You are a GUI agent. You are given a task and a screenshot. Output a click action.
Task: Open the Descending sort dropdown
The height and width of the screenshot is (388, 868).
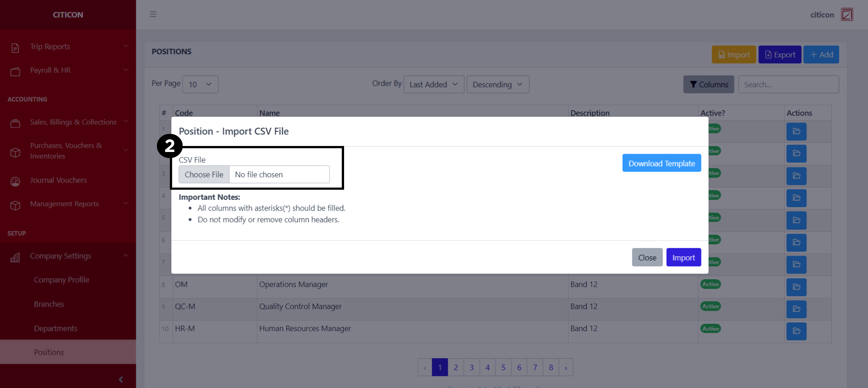[497, 84]
